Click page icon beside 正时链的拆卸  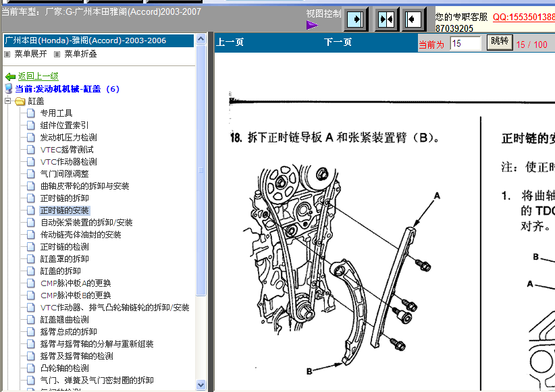(31, 198)
